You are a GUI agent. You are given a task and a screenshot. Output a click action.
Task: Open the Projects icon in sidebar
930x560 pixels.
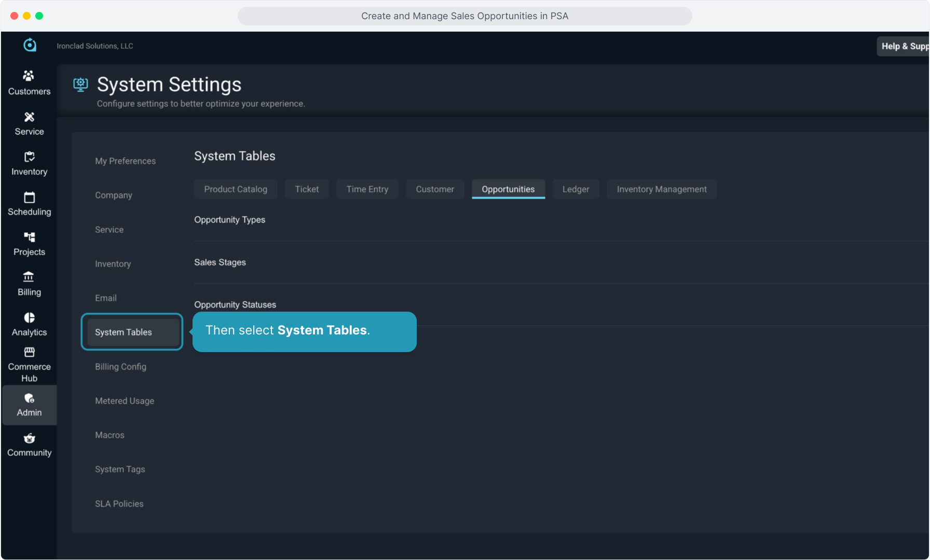(29, 237)
